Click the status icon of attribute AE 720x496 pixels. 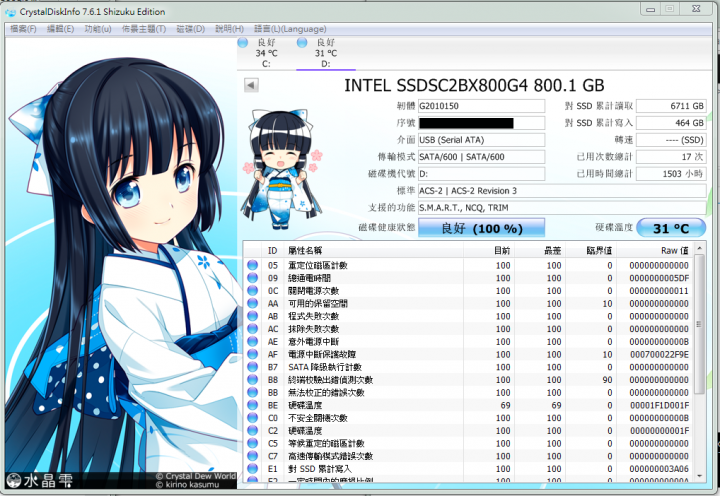[x=253, y=341]
